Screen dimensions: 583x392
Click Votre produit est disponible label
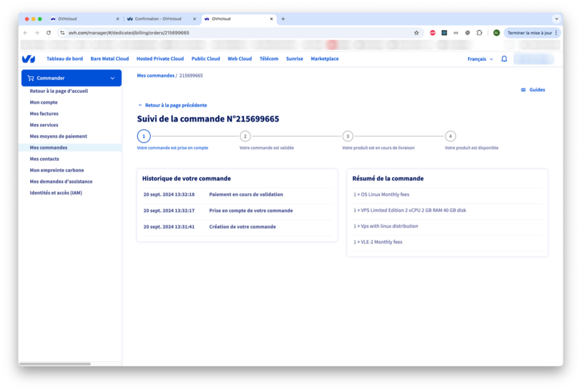(471, 148)
